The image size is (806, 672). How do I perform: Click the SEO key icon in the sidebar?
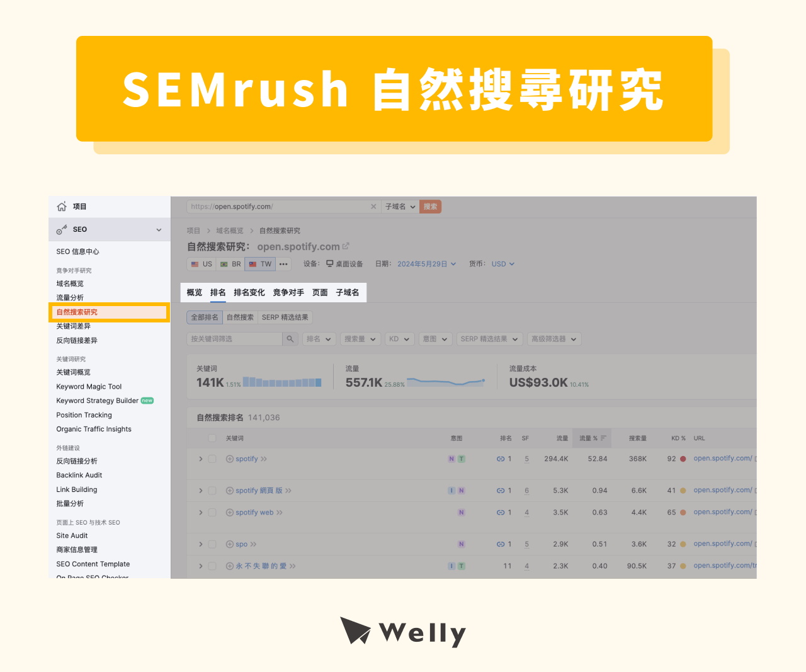(x=62, y=230)
